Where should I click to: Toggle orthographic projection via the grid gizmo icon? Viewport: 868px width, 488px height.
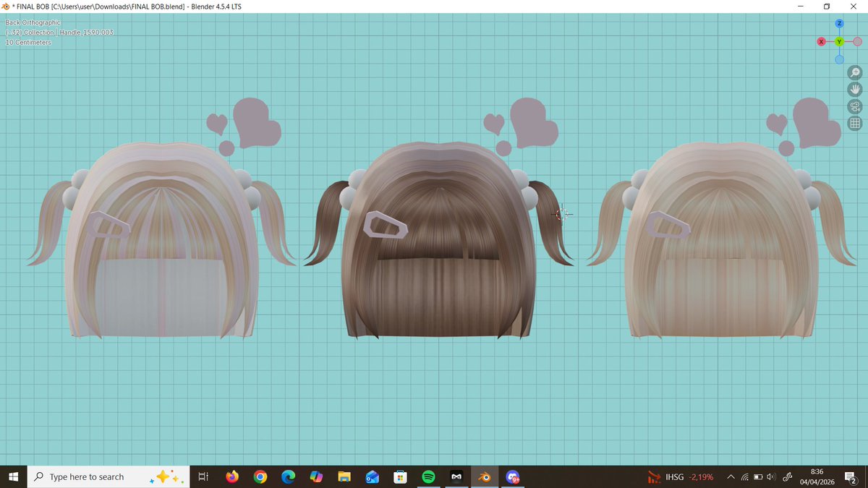point(856,122)
